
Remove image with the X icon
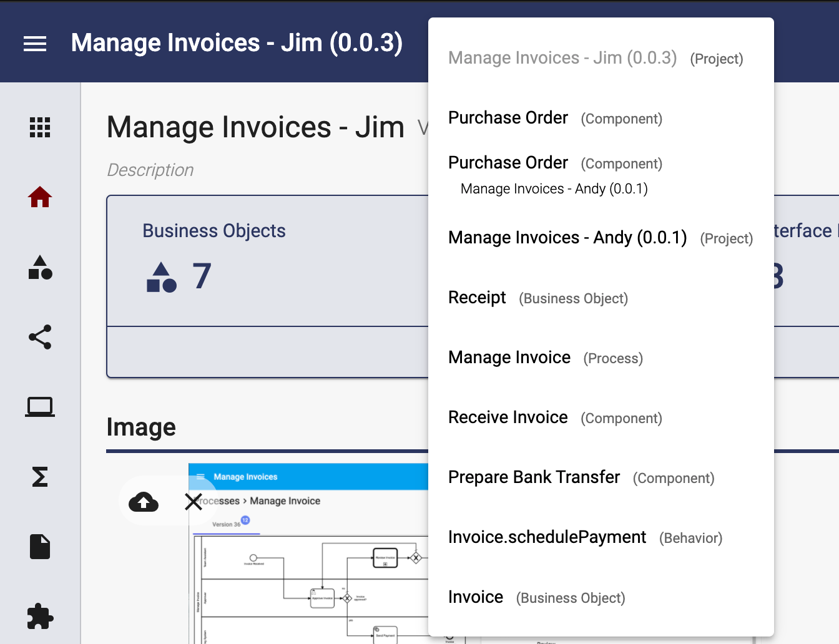[x=194, y=501]
